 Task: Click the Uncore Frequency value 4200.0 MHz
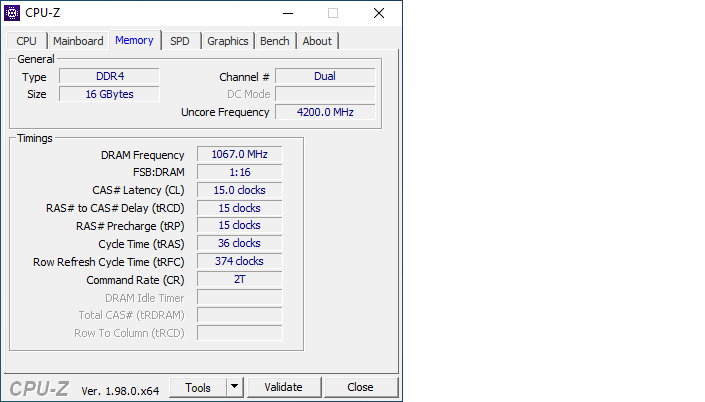click(x=325, y=112)
